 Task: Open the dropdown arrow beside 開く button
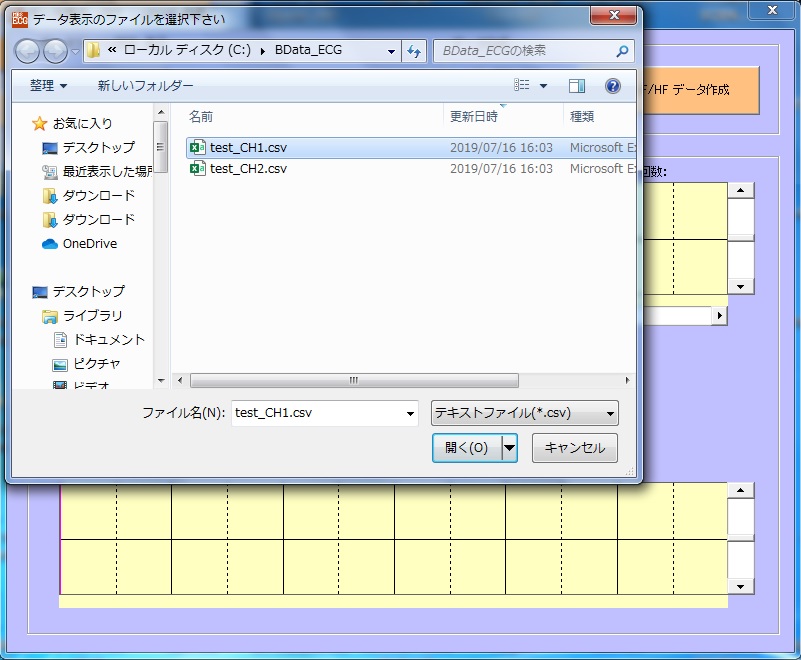[x=510, y=448]
